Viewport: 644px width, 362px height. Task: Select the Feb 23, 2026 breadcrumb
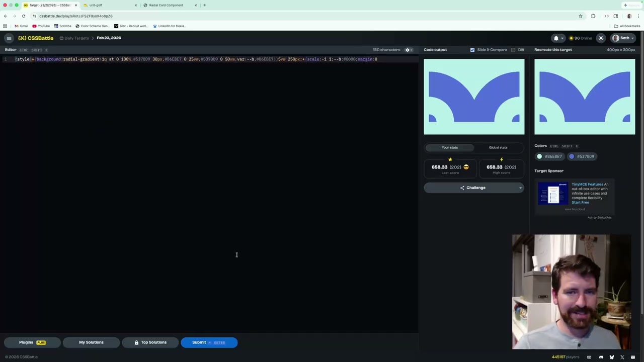(109, 38)
